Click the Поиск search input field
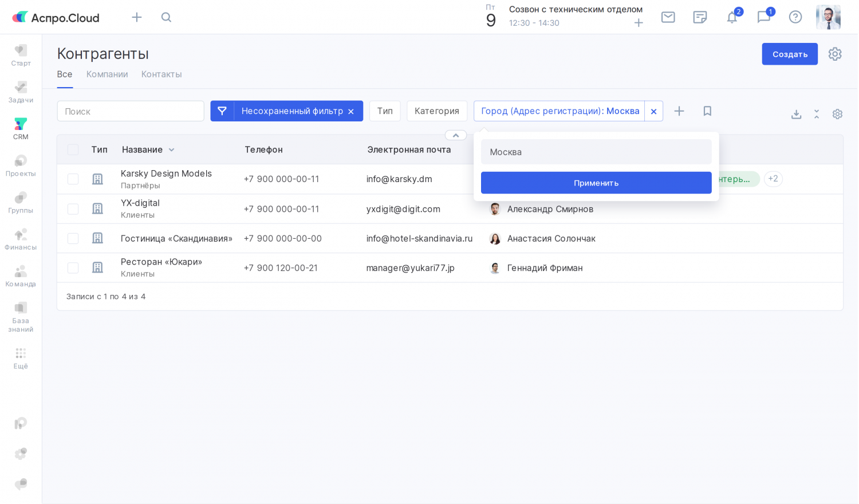 [131, 112]
